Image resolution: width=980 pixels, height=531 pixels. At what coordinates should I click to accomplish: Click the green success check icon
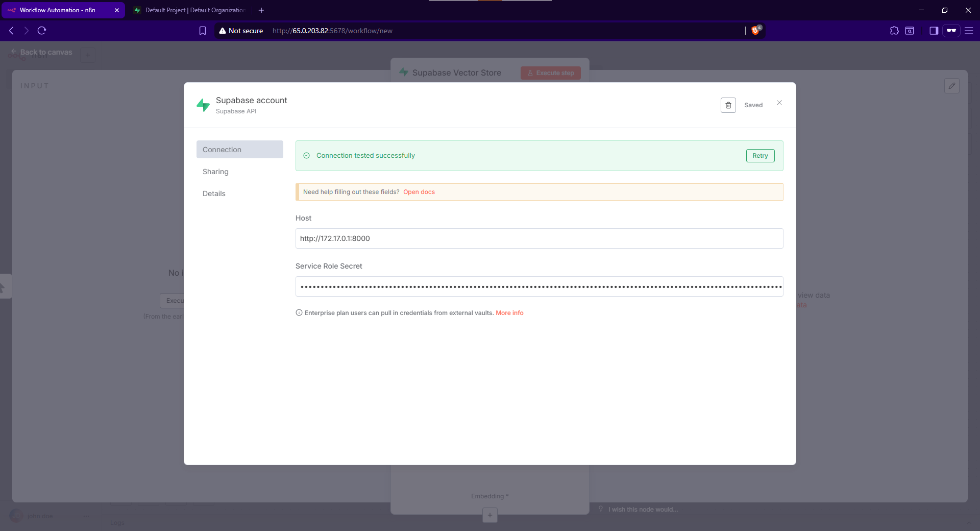pyautogui.click(x=306, y=156)
